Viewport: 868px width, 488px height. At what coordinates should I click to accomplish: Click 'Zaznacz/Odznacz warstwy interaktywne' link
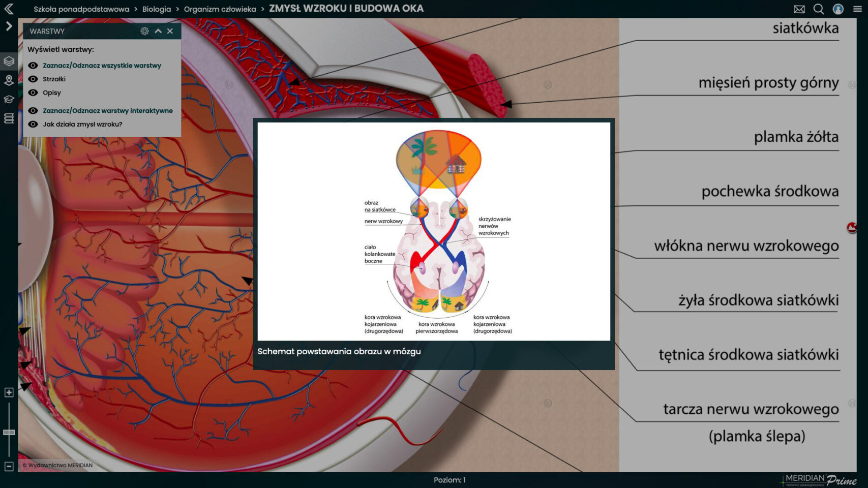(107, 111)
